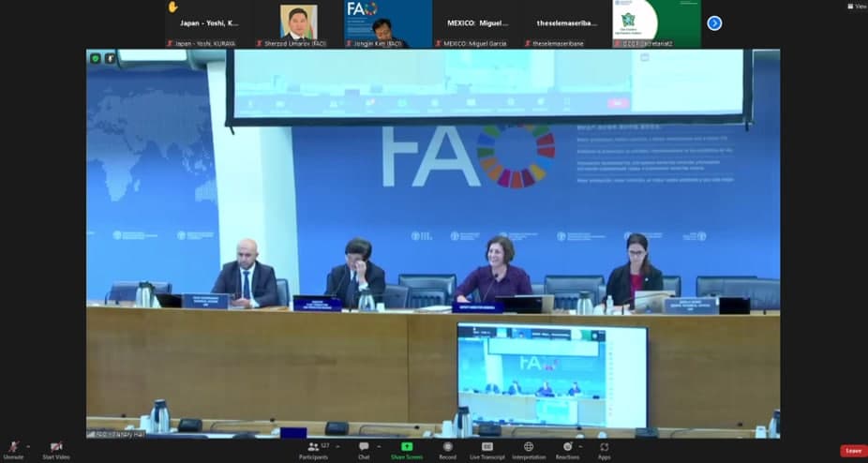The width and height of the screenshot is (868, 463).
Task: Open audio options arrow beside Unmute
Action: (x=28, y=447)
